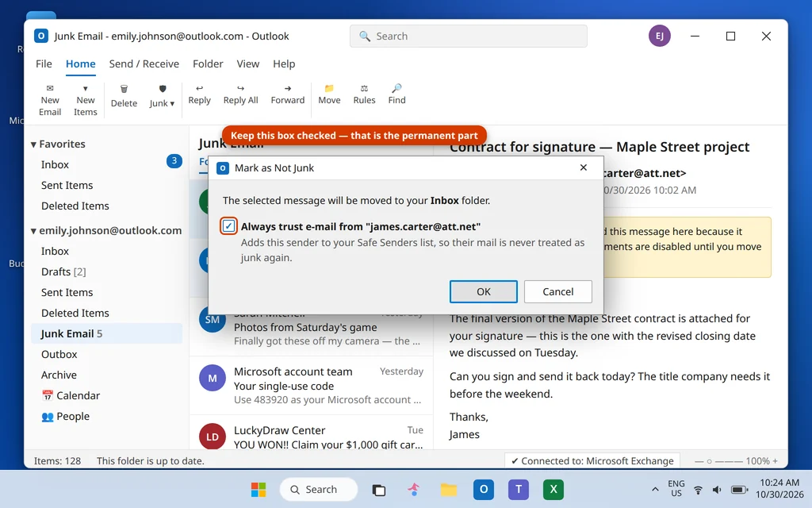Open the Outbox folder
This screenshot has height=508, width=812.
click(107, 354)
